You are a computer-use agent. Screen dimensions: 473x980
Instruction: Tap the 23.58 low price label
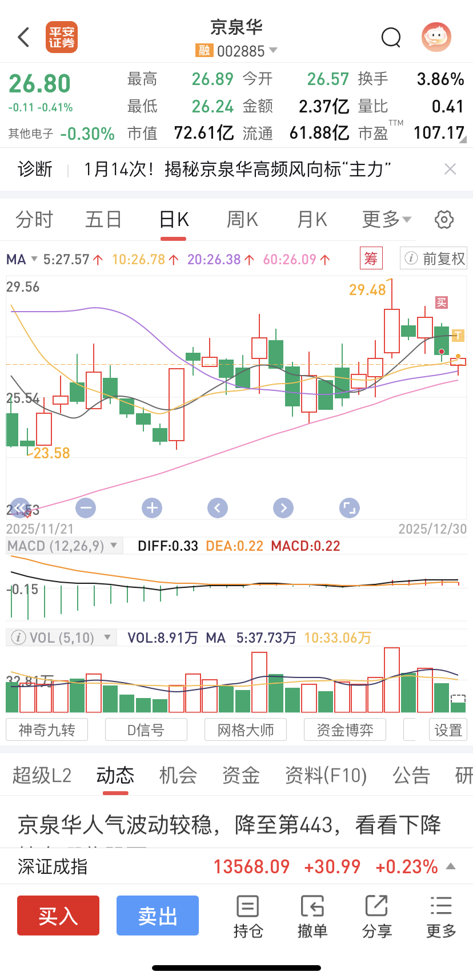point(51,453)
